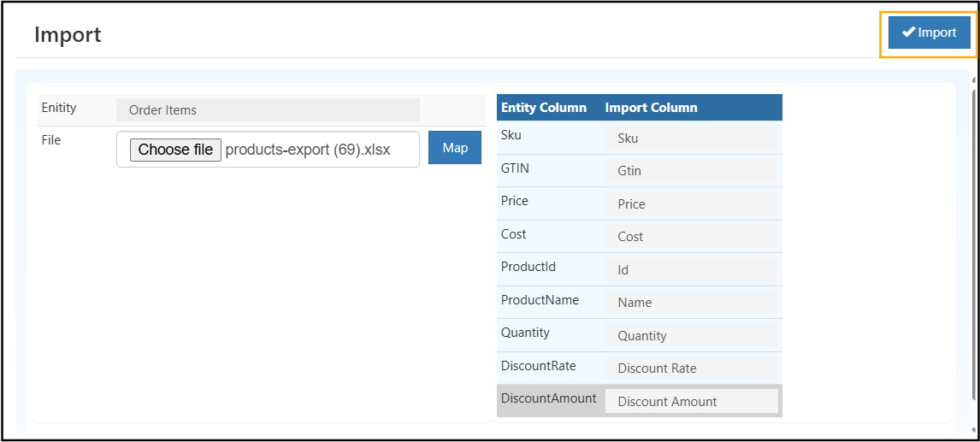Screen dimensions: 980x442
Task: Click the Choose file button
Action: click(175, 150)
